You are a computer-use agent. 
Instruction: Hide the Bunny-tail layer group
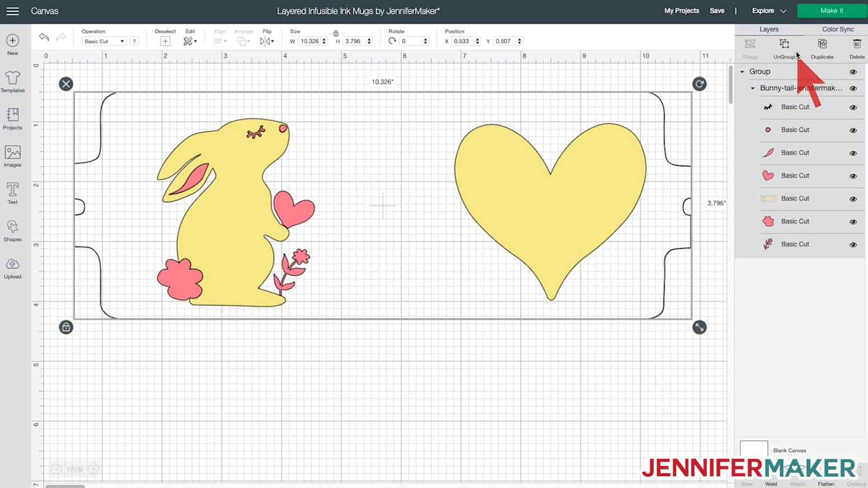(853, 89)
